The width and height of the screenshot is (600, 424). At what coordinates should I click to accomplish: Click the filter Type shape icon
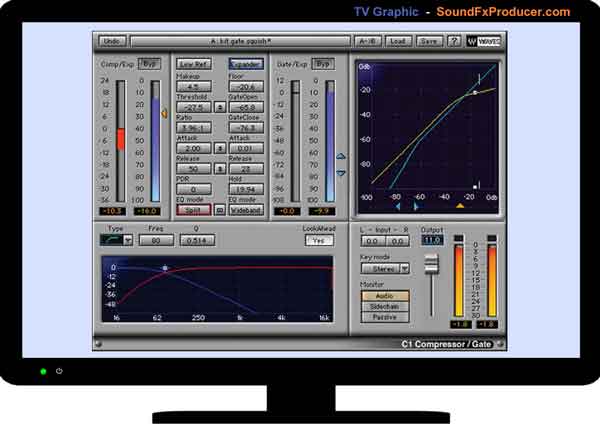tap(111, 240)
